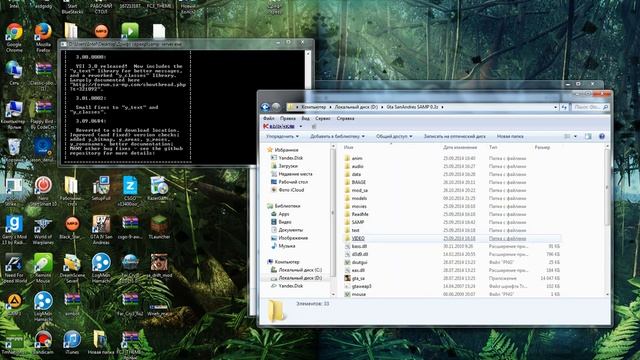Expand Добавить в библиотеку dropdown
This screenshot has height=360, width=640.
[337, 136]
